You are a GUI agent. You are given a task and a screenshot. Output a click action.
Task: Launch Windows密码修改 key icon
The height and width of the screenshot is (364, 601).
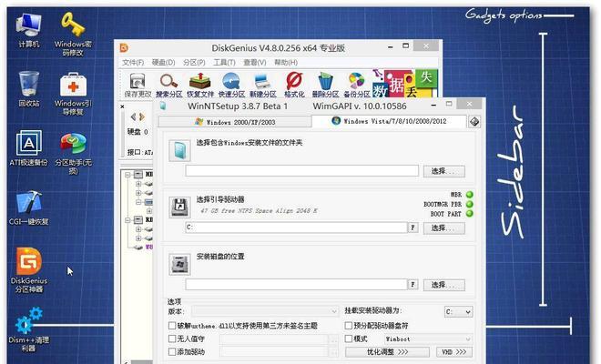click(x=73, y=34)
